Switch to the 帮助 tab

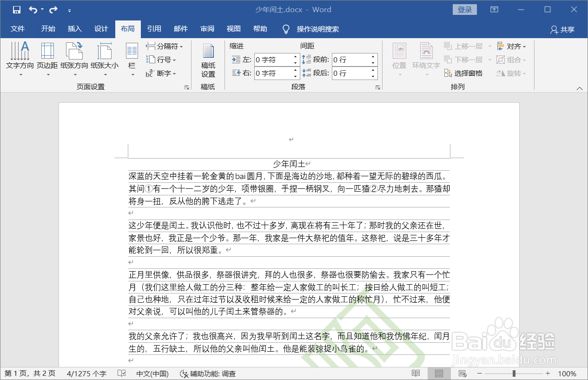(260, 29)
